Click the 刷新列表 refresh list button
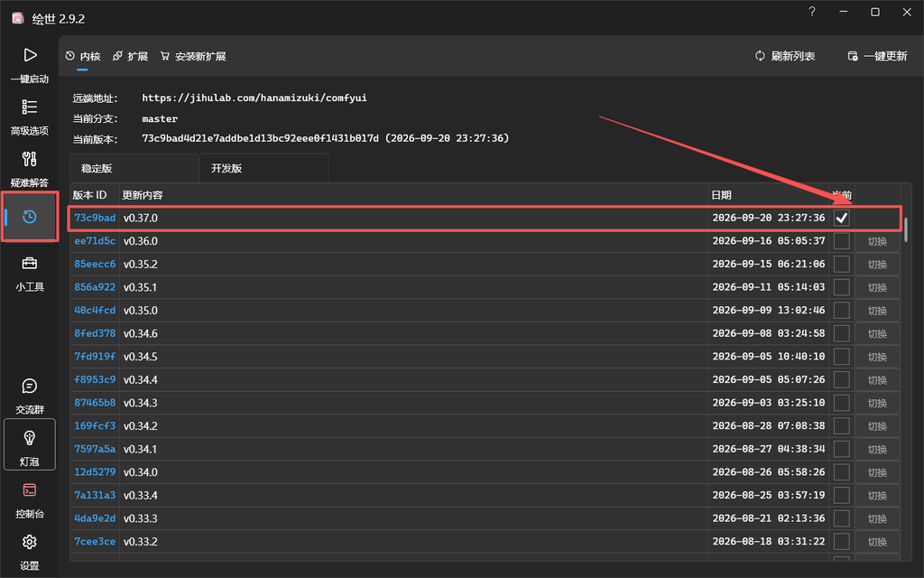The image size is (924, 578). [x=785, y=56]
